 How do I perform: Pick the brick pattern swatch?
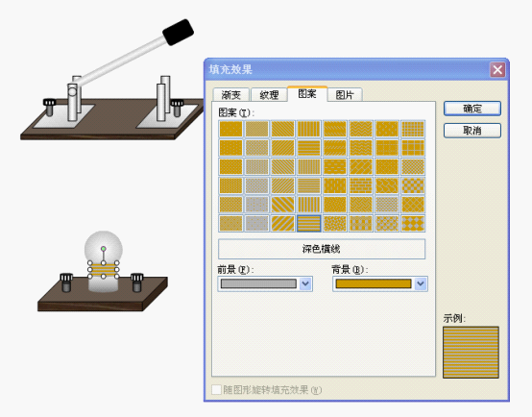(361, 185)
